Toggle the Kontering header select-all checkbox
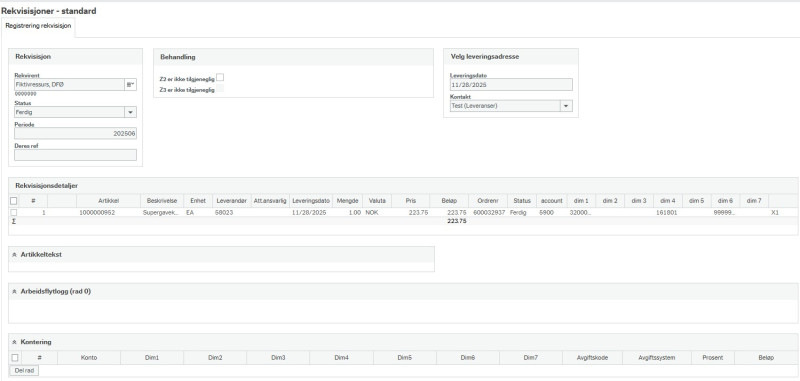 [x=15, y=358]
